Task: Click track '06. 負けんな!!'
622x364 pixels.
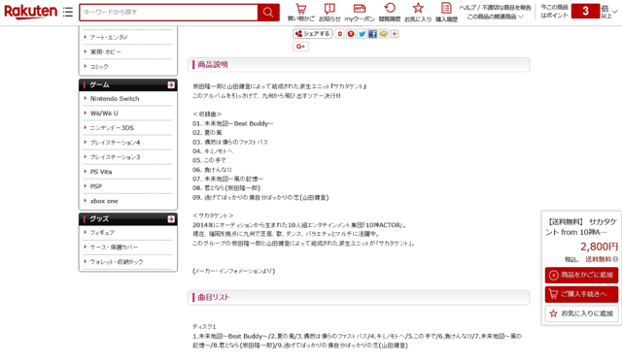Action: tap(212, 170)
